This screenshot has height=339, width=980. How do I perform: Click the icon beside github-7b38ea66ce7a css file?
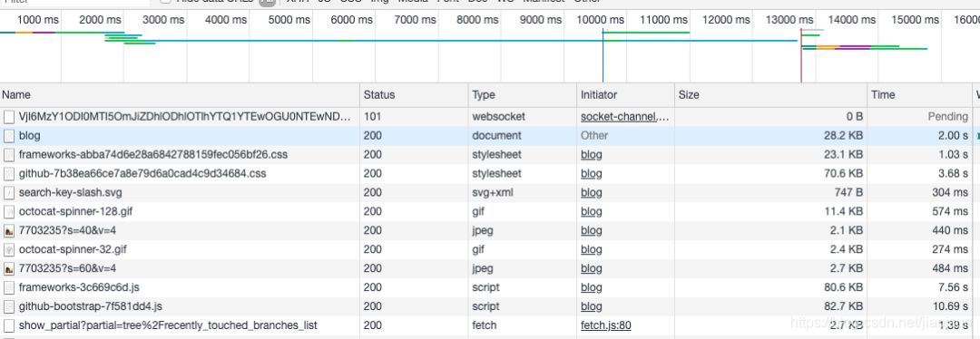[9, 173]
